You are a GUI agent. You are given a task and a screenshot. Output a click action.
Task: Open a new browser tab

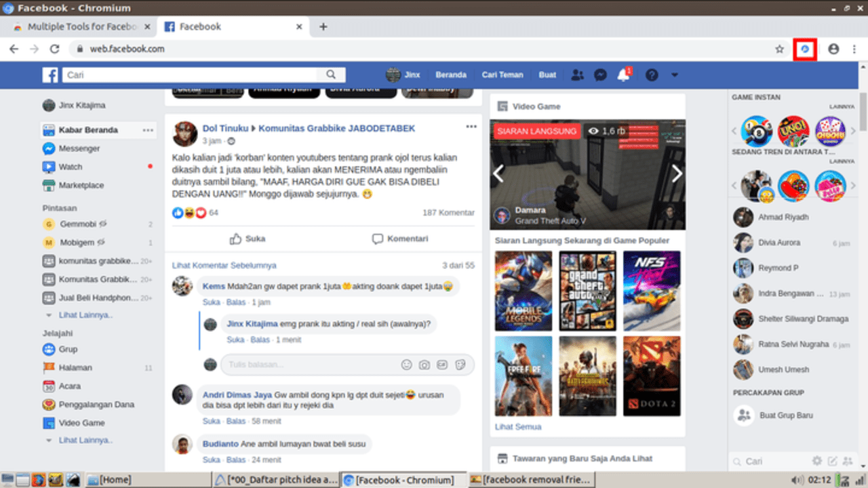pyautogui.click(x=323, y=26)
